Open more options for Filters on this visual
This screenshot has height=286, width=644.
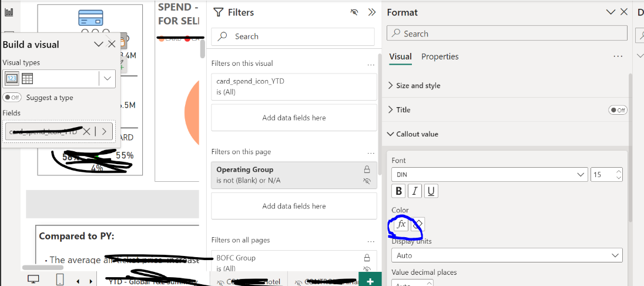(x=371, y=64)
